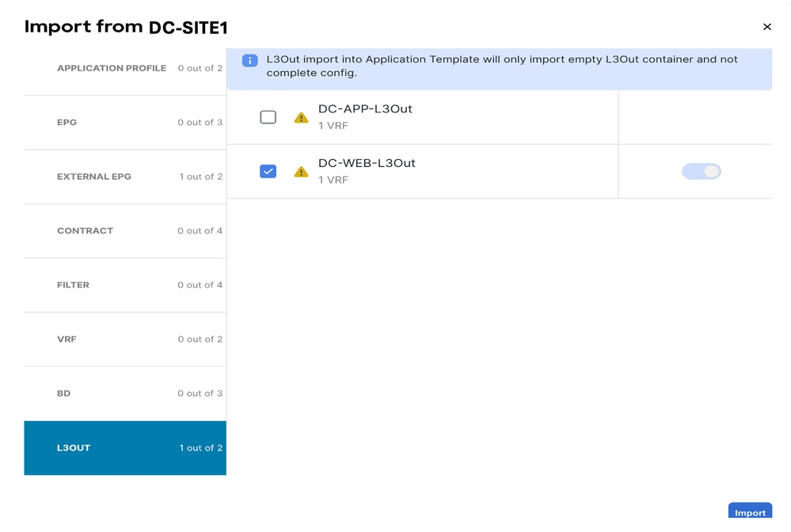Click '0 out of 4' count for Filter

click(200, 285)
